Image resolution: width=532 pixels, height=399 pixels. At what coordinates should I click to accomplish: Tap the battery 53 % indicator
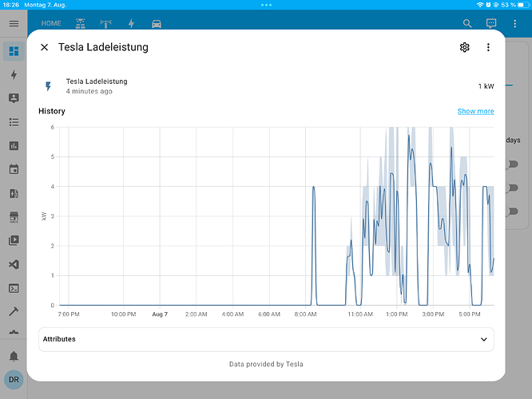click(515, 5)
